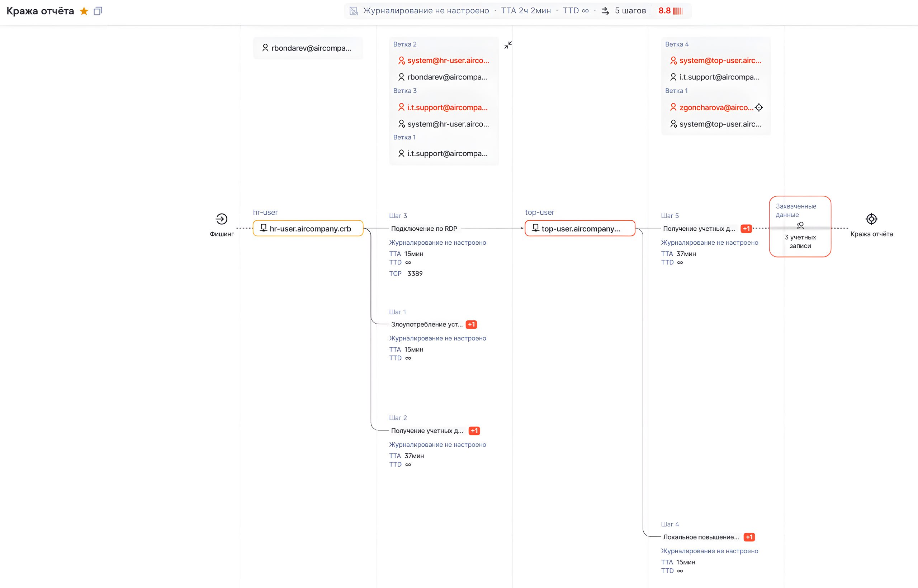This screenshot has width=918, height=588.
Task: Expand +1 badge on Шаг 1 Злоупотребление
Action: coord(471,325)
